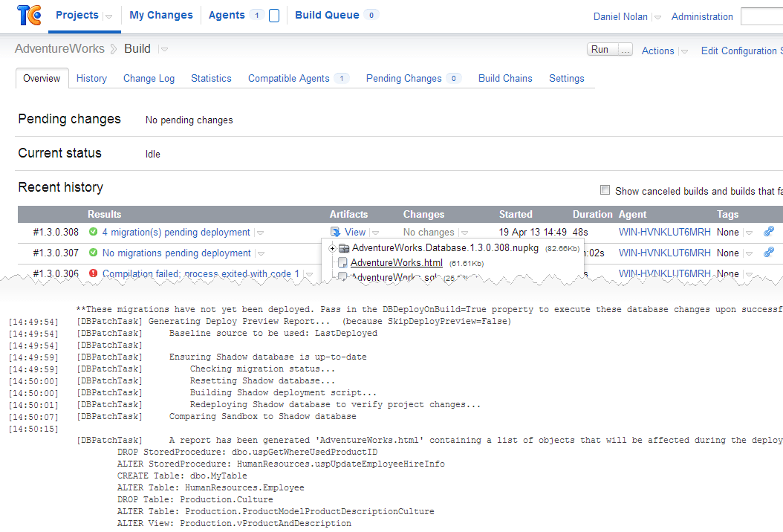
Task: Click the pin link icon for build #1.3.0.308
Action: [x=769, y=231]
